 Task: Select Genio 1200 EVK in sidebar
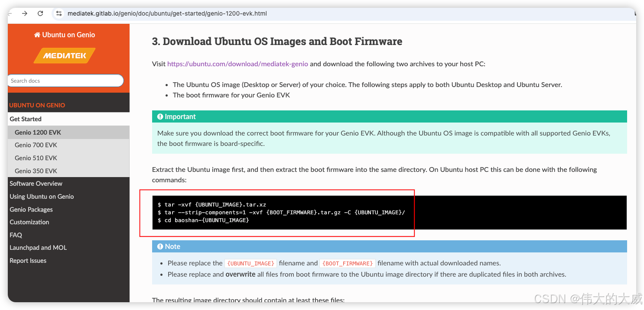[x=68, y=132]
